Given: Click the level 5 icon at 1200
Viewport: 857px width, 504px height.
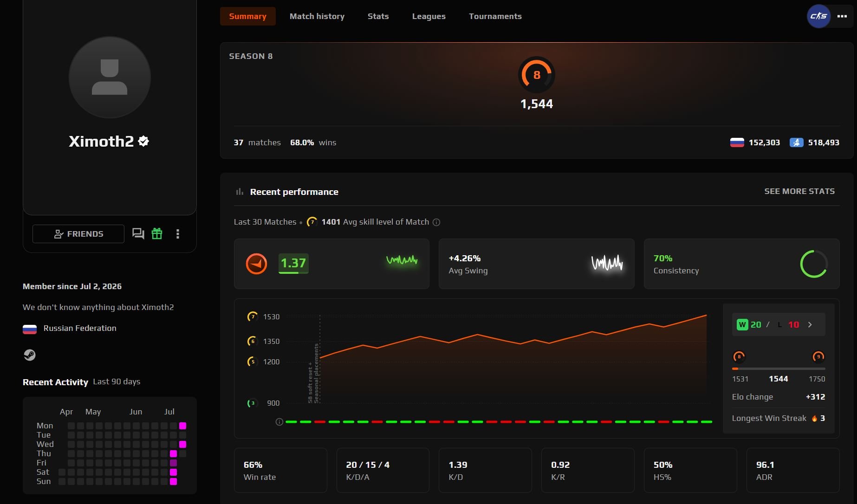Looking at the screenshot, I should click(x=252, y=362).
